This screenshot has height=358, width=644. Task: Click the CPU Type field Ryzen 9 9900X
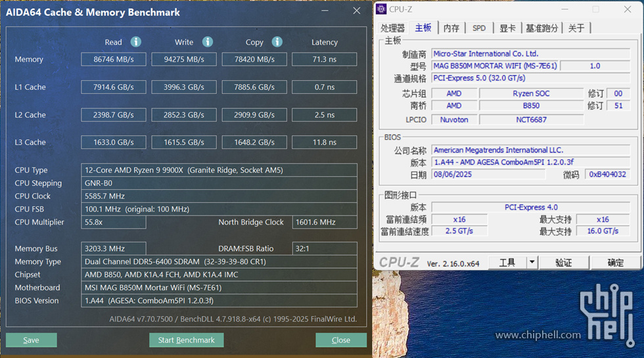click(x=219, y=170)
